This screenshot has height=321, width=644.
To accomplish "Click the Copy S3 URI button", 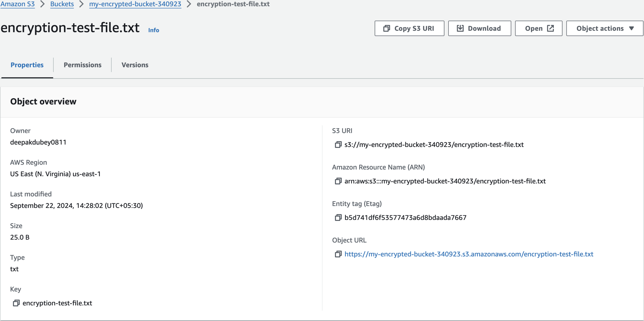I will 409,29.
